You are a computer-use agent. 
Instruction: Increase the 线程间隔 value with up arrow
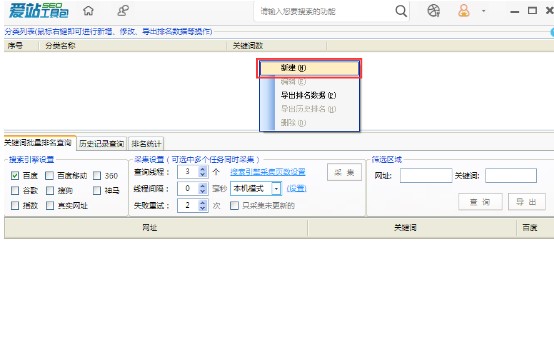tap(202, 186)
